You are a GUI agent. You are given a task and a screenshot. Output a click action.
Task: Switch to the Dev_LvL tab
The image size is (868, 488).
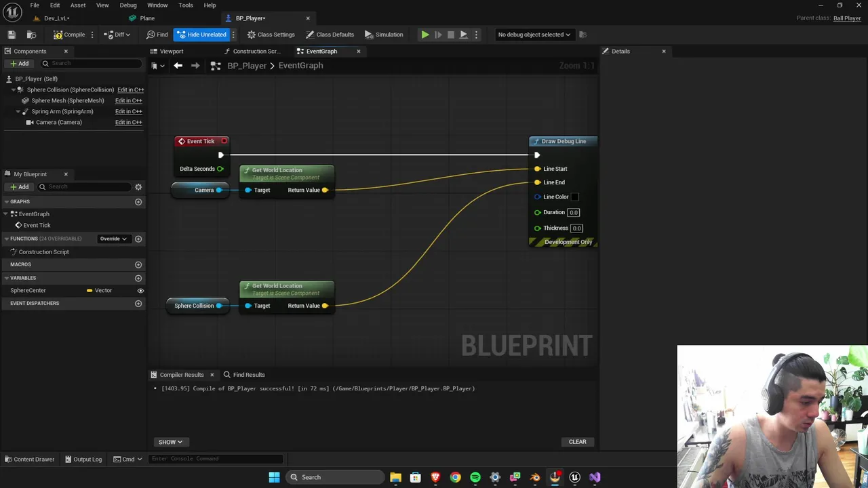point(57,18)
